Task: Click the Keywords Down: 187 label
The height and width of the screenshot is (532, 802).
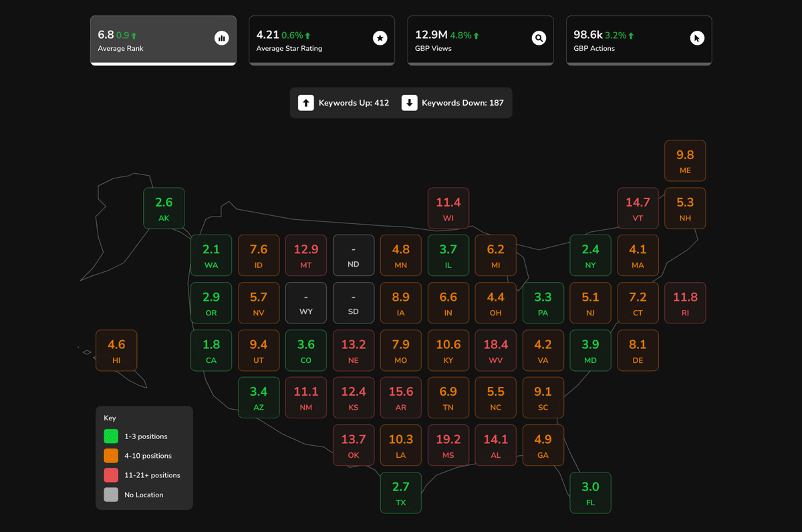Action: coord(462,103)
